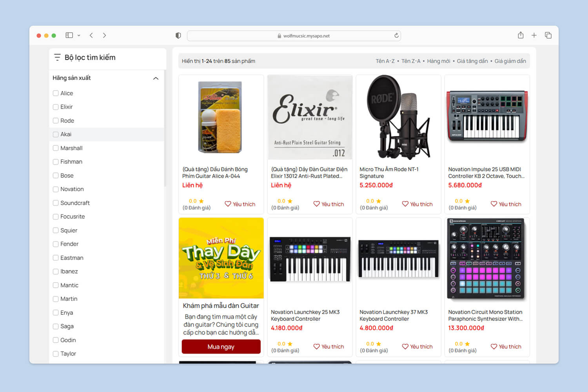588x392 pixels.
Task: Open the Safari share icon
Action: pyautogui.click(x=521, y=35)
